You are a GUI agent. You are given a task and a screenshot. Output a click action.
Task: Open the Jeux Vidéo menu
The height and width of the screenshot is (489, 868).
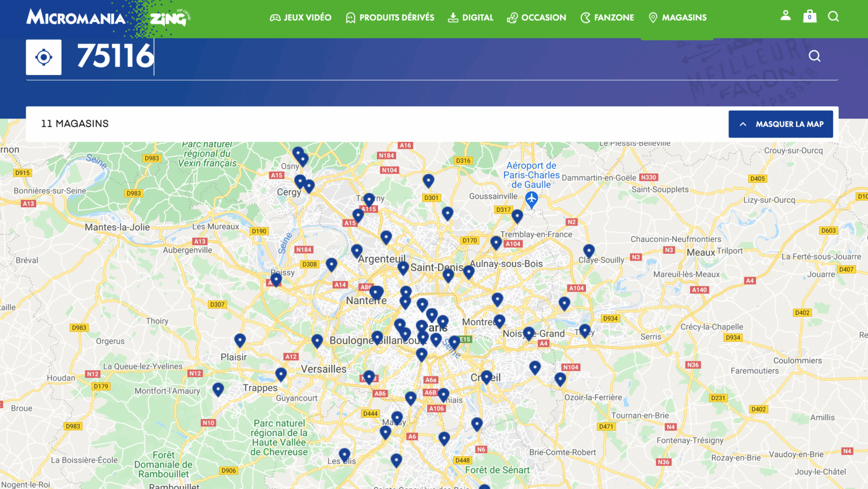pyautogui.click(x=301, y=18)
